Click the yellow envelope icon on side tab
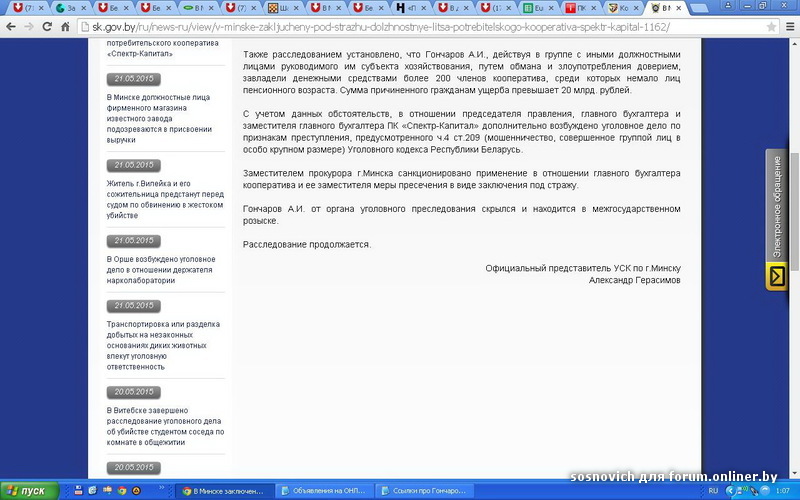800x500 pixels. point(777,277)
